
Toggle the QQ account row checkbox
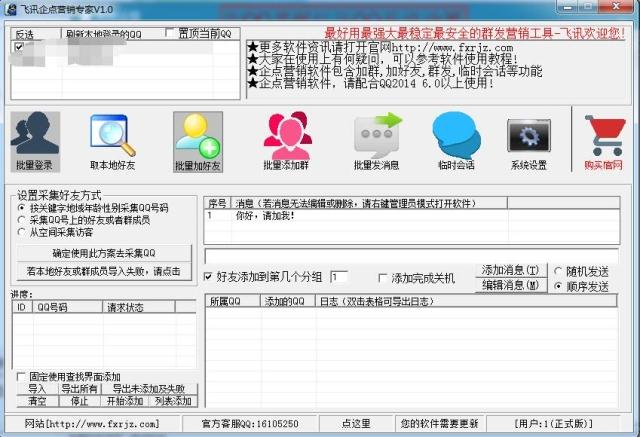coord(19,47)
